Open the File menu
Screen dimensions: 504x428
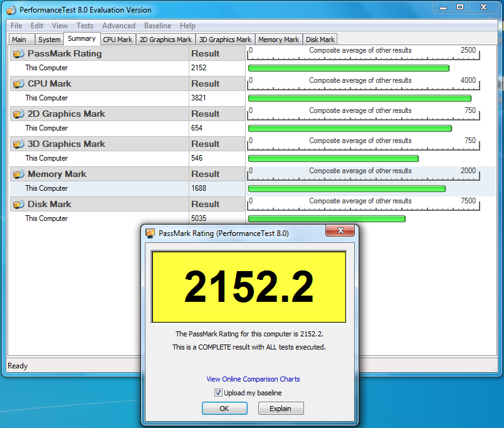point(16,26)
